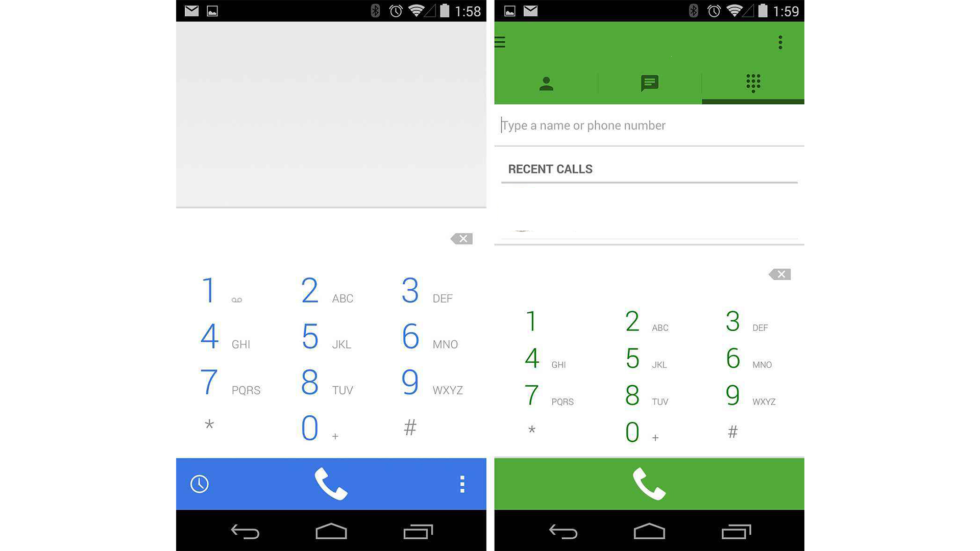Tap the blue call button (left dialer)
980x551 pixels.
331,483
